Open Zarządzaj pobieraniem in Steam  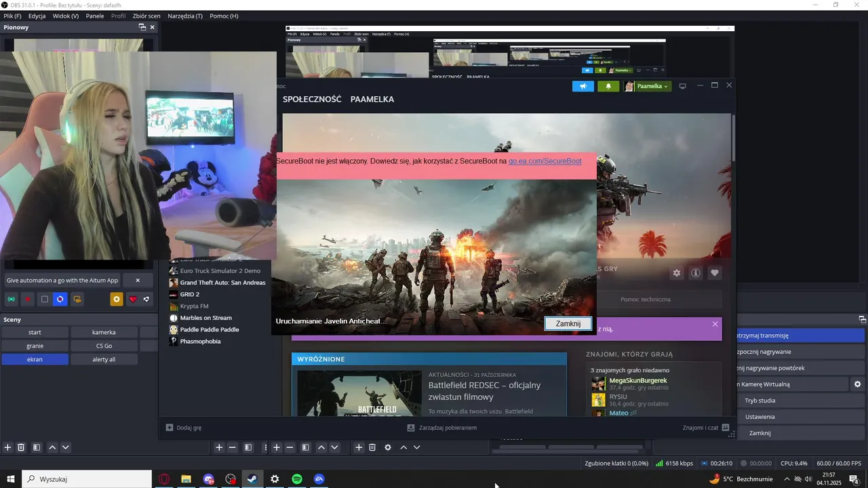pos(441,428)
